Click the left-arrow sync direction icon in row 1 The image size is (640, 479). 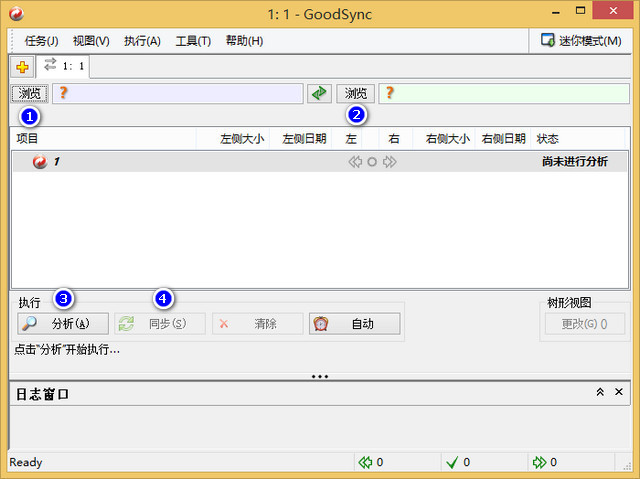[355, 162]
